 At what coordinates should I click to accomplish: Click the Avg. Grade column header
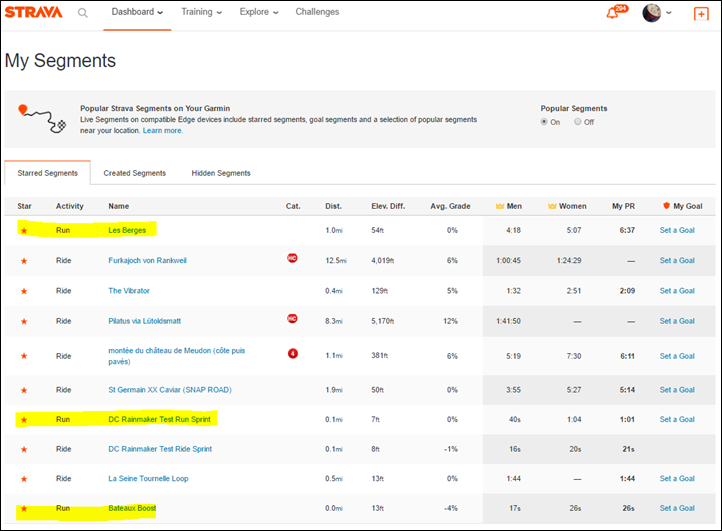click(x=450, y=206)
